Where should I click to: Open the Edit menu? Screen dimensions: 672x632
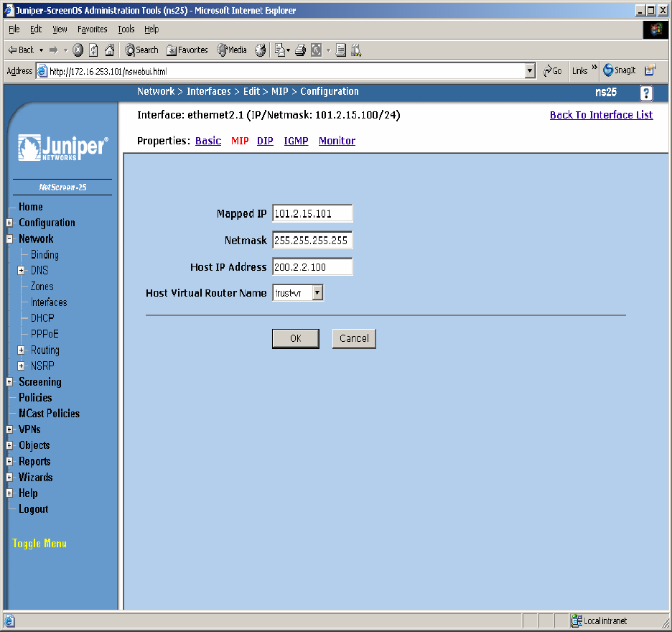(x=36, y=29)
